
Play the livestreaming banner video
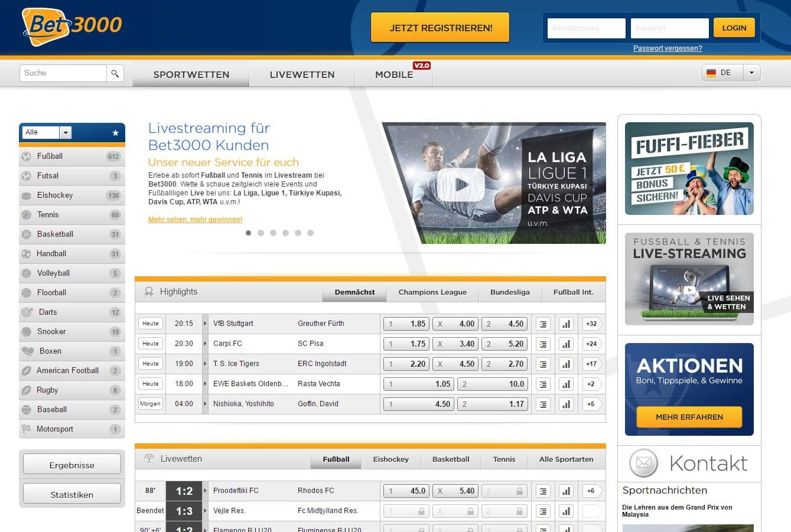point(461,184)
